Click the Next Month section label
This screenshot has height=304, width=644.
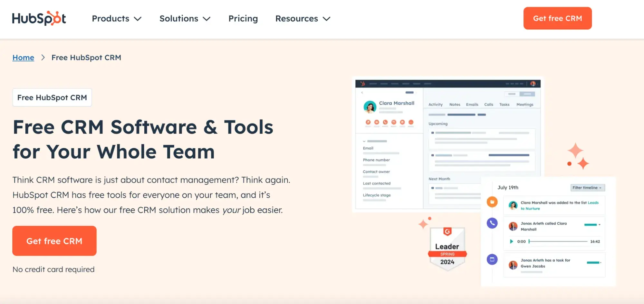(439, 179)
